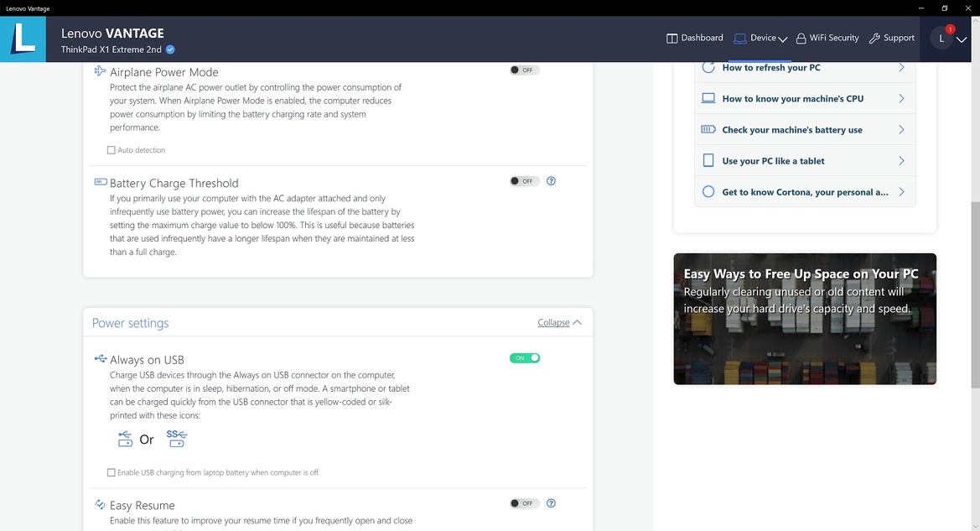Click the laptop icon beside machine's CPU article
This screenshot has height=531, width=980.
[708, 98]
